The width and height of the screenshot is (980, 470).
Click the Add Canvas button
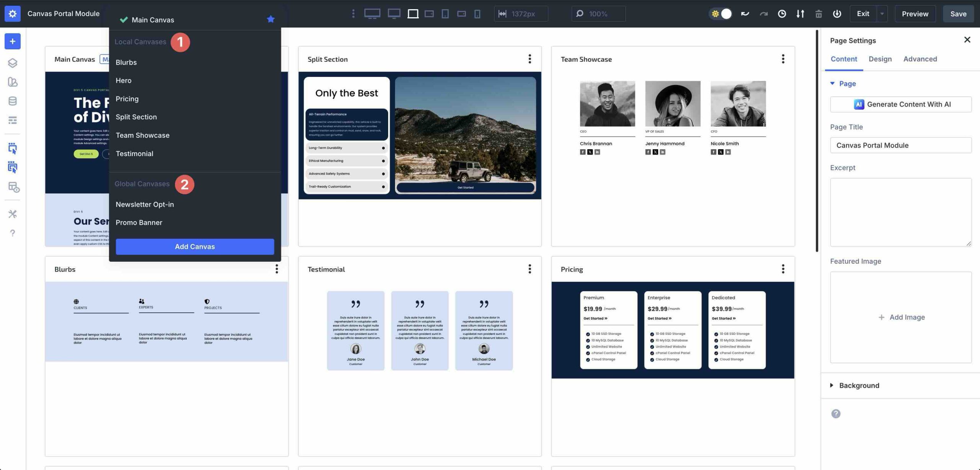tap(195, 246)
